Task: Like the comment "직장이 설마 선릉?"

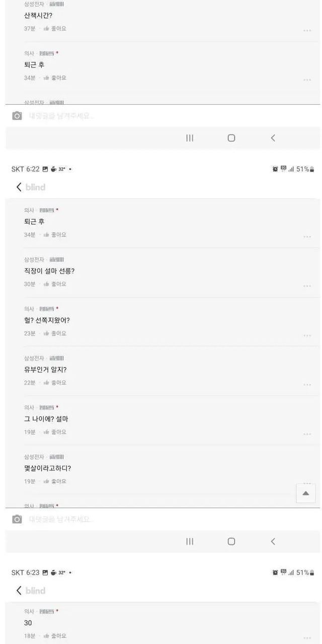Action: [x=55, y=284]
